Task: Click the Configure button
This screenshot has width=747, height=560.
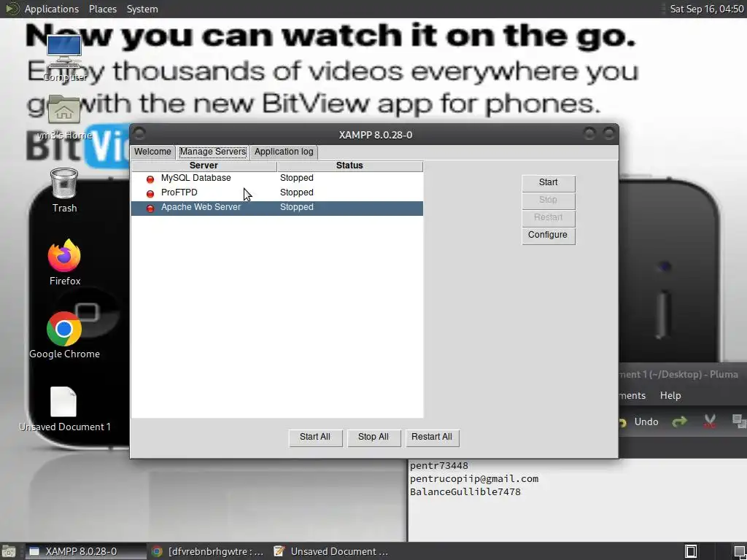Action: pos(549,236)
